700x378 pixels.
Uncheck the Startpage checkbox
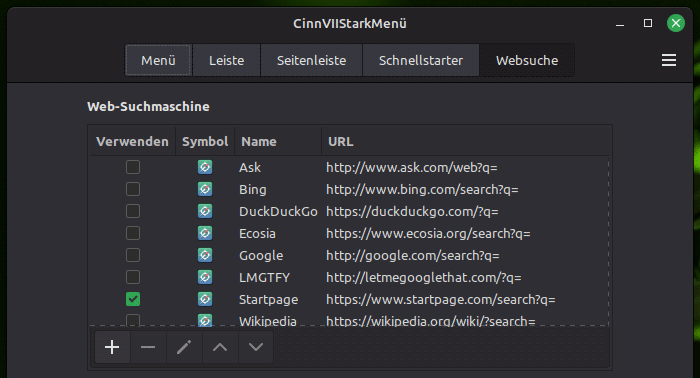coord(133,299)
